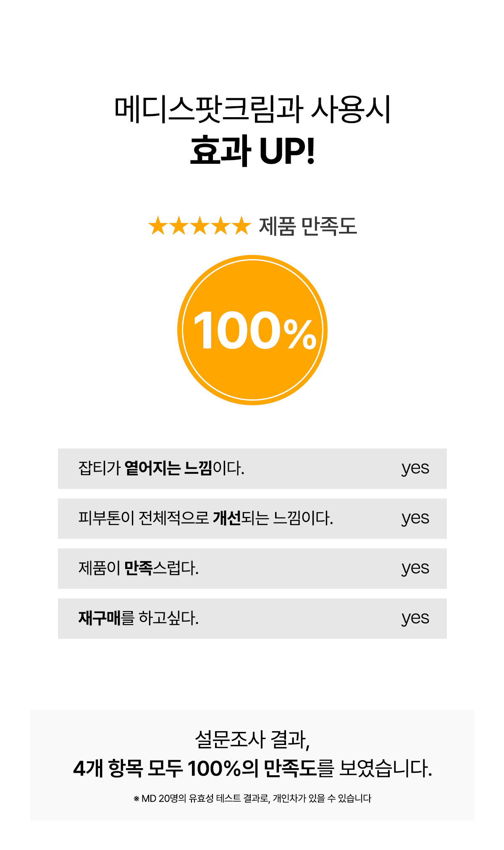Click yes in the 피부톤 개선 row
Image resolution: width=504 pixels, height=850 pixels.
click(415, 518)
